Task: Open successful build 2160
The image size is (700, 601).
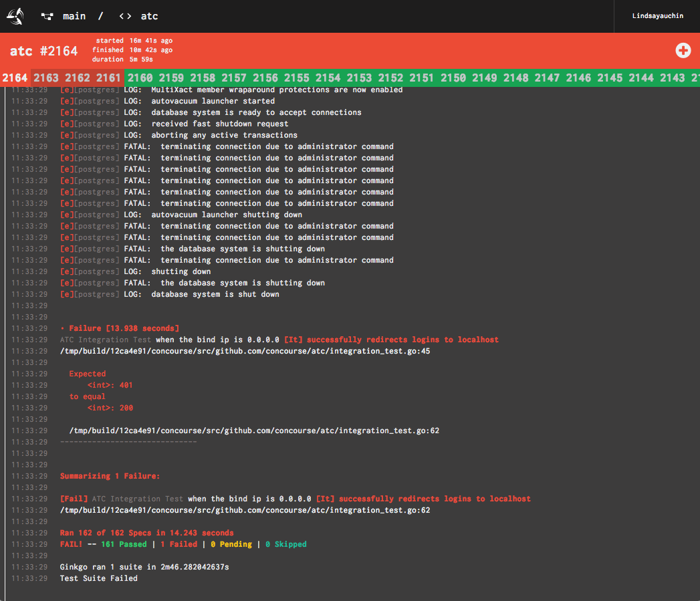Action: [140, 78]
